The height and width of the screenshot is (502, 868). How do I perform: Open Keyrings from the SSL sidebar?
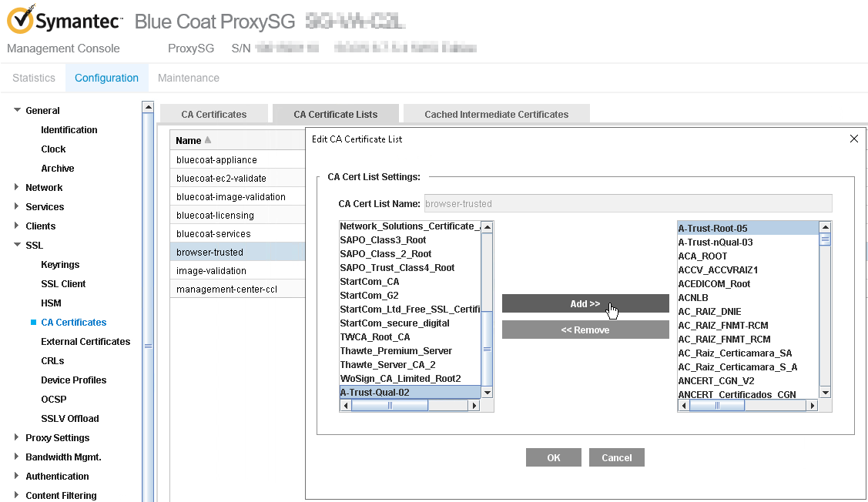(x=59, y=264)
